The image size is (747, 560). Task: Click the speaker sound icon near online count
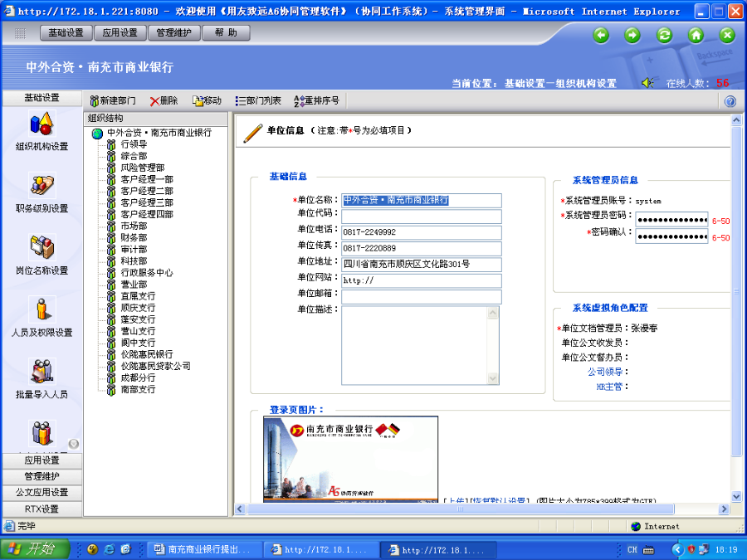[x=647, y=83]
